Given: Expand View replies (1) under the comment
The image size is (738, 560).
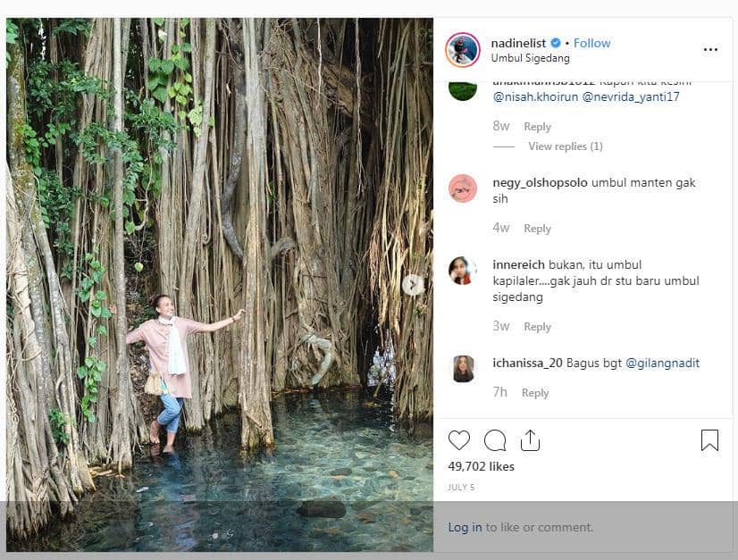Looking at the screenshot, I should pyautogui.click(x=565, y=146).
